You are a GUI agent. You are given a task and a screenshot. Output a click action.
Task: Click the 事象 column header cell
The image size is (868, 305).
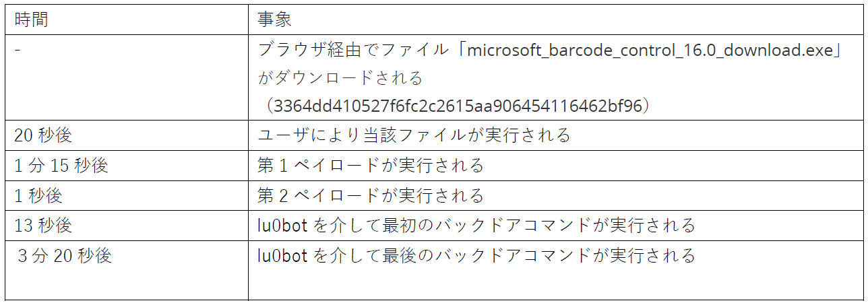pyautogui.click(x=556, y=19)
